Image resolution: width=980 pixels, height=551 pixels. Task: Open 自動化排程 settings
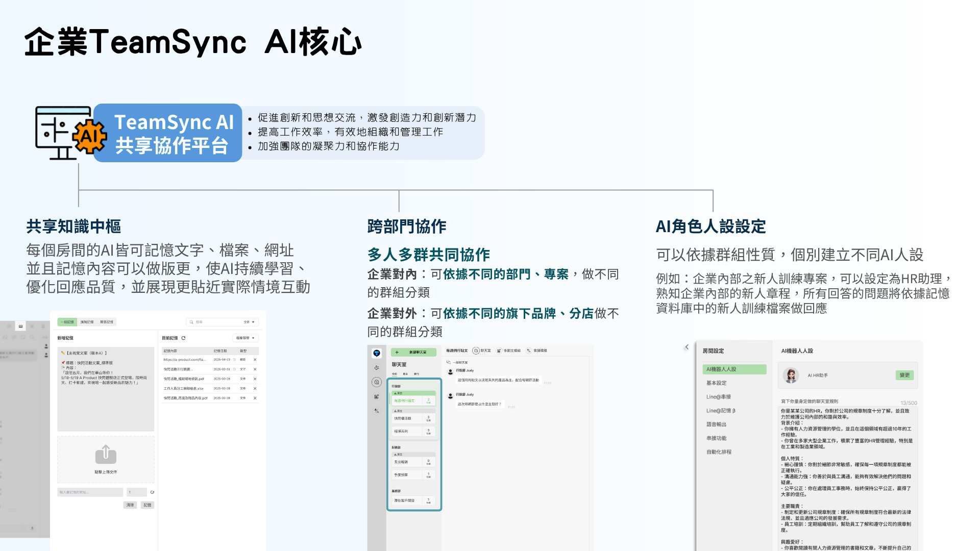click(x=719, y=452)
